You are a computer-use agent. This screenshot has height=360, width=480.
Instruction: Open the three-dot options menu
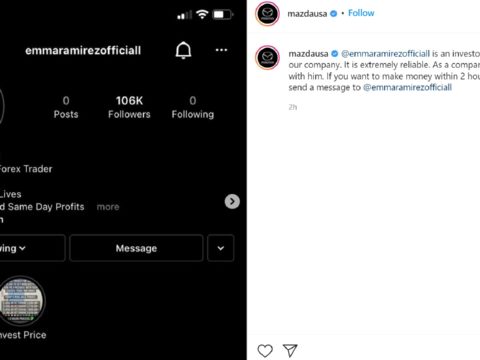[221, 50]
